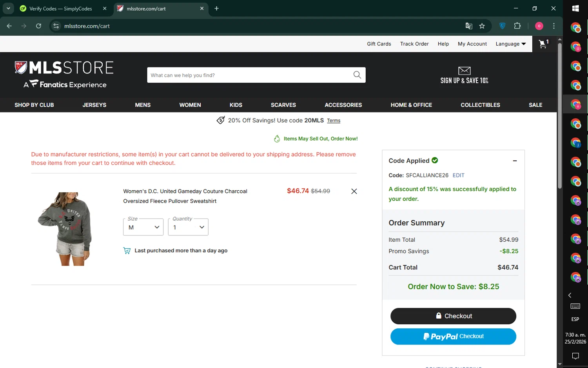Click the browser forward arrow
The image size is (588, 368).
tap(24, 26)
